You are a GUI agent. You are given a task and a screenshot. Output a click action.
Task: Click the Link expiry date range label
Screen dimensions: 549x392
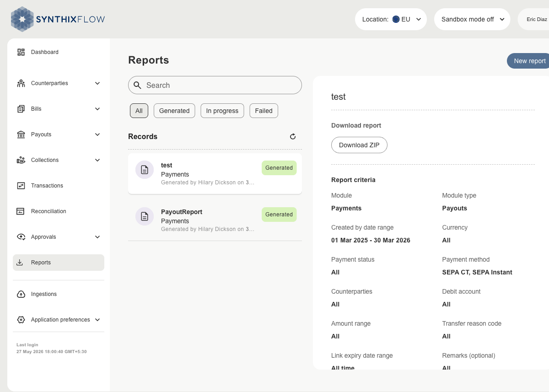coord(362,355)
